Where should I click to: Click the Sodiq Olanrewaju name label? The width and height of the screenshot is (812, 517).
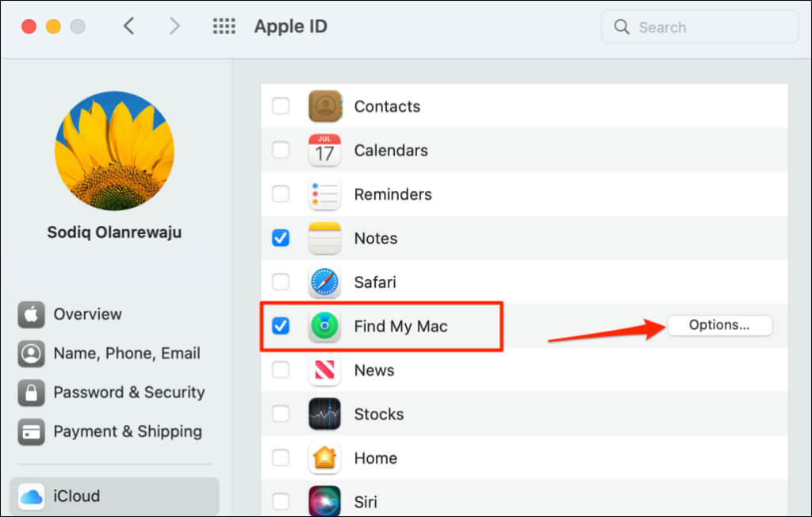(x=114, y=232)
